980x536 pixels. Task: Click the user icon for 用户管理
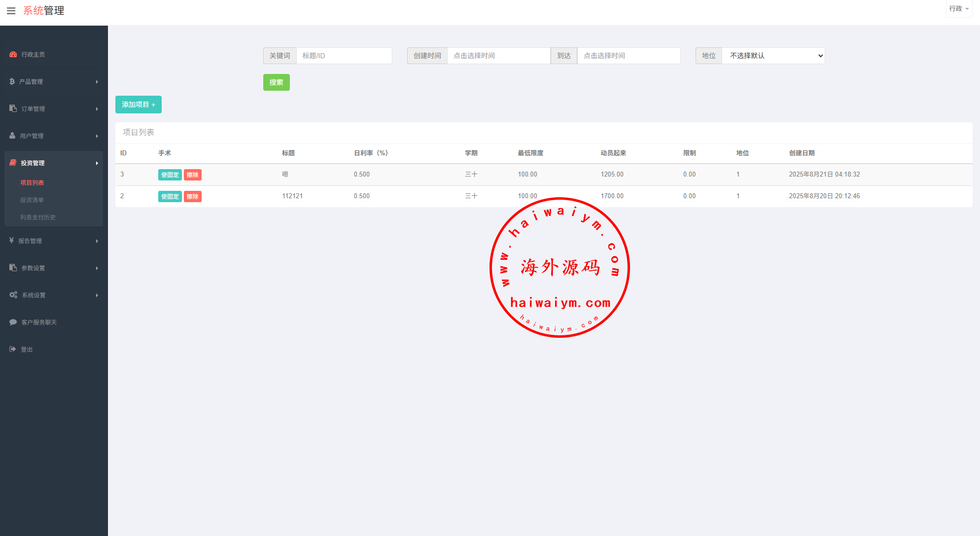[x=12, y=136]
